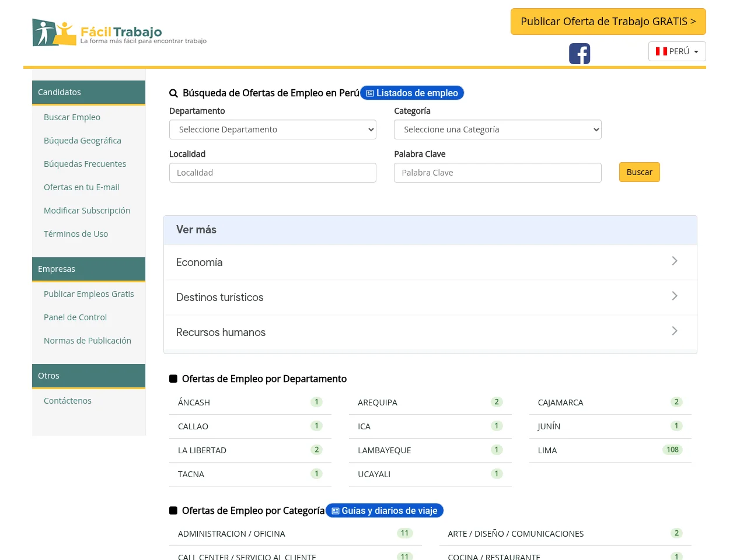Click Publicar Oferta de Trabajo GRATIS button

click(608, 22)
